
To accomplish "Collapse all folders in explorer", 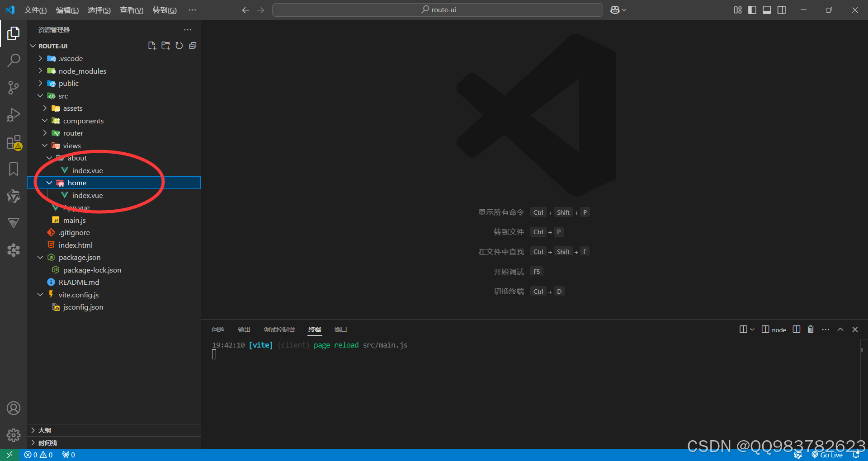I will (x=193, y=46).
